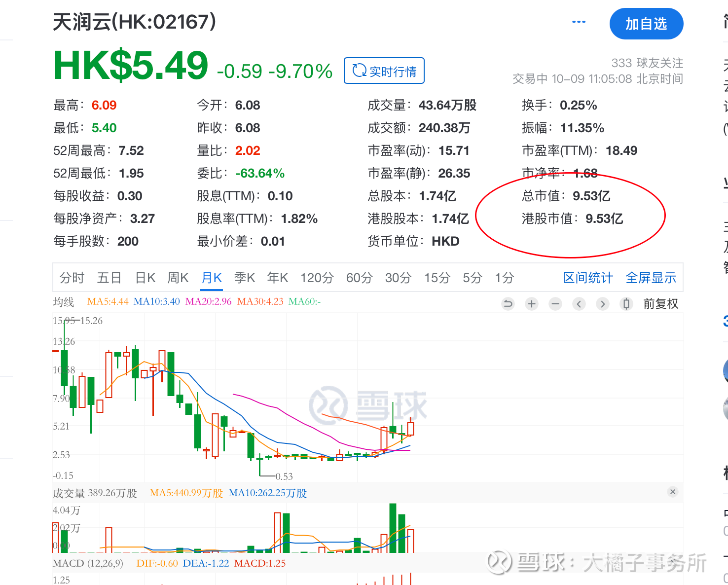The height and width of the screenshot is (585, 728).
Task: Switch to the 120分 chart tab
Action: coord(317,278)
